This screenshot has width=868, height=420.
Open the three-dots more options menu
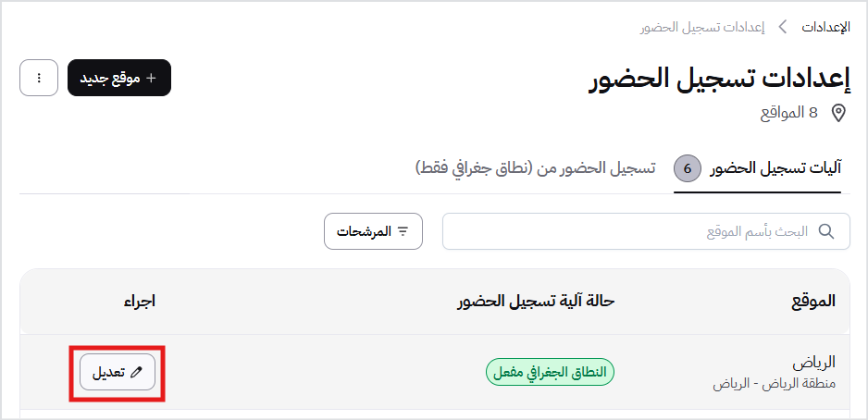(39, 78)
